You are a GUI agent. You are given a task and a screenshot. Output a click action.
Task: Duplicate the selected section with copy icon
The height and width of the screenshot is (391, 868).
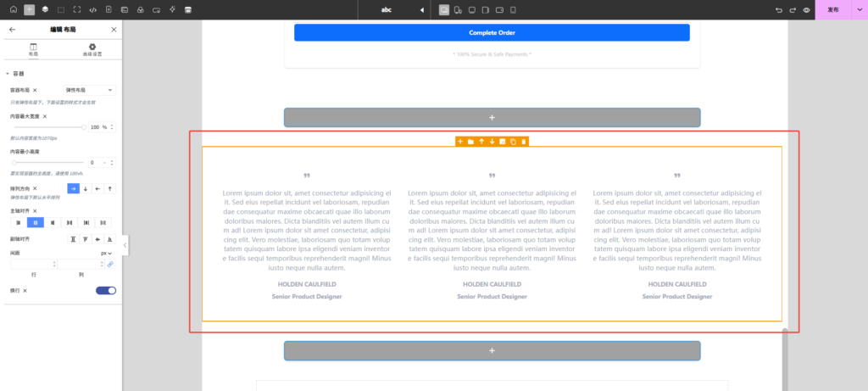point(513,141)
